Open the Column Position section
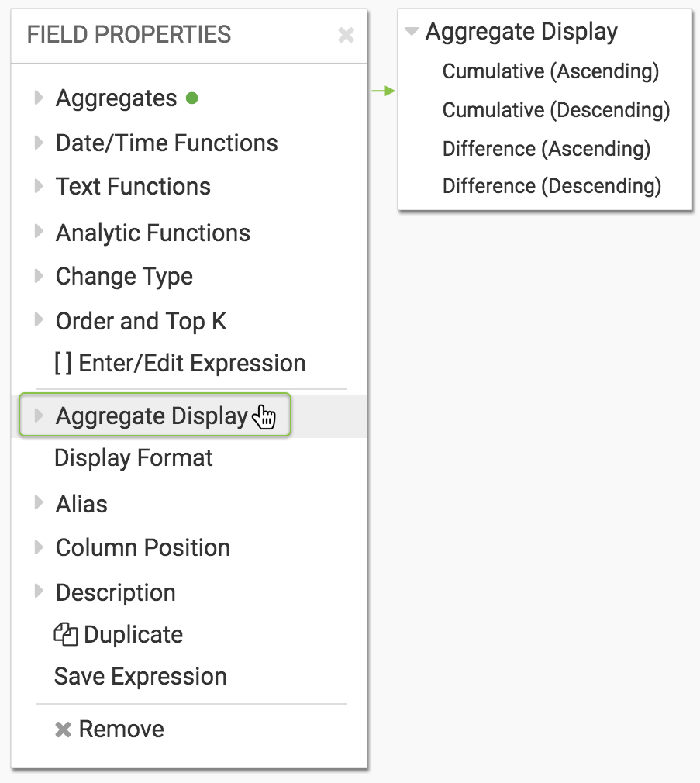Screen dimensions: 700x783 point(143,547)
